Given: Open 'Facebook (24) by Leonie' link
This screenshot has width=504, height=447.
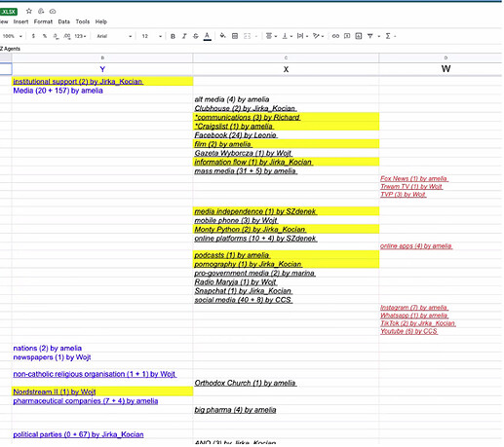Looking at the screenshot, I should point(236,135).
